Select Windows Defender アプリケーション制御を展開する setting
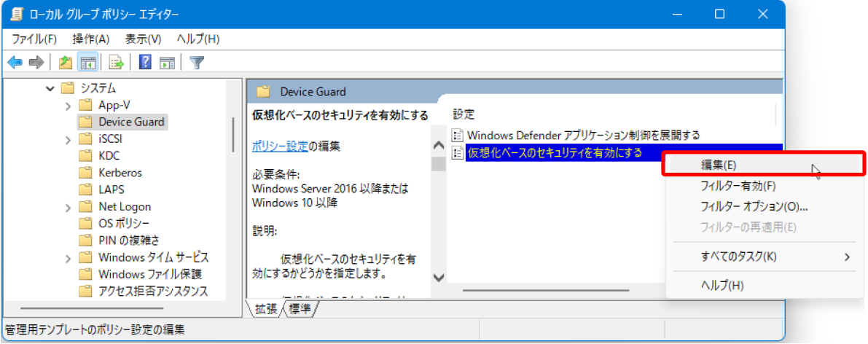This screenshot has width=868, height=344. 584,135
